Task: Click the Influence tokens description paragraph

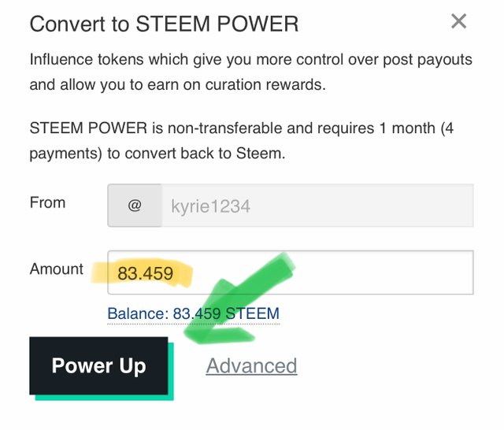Action: tap(250, 72)
